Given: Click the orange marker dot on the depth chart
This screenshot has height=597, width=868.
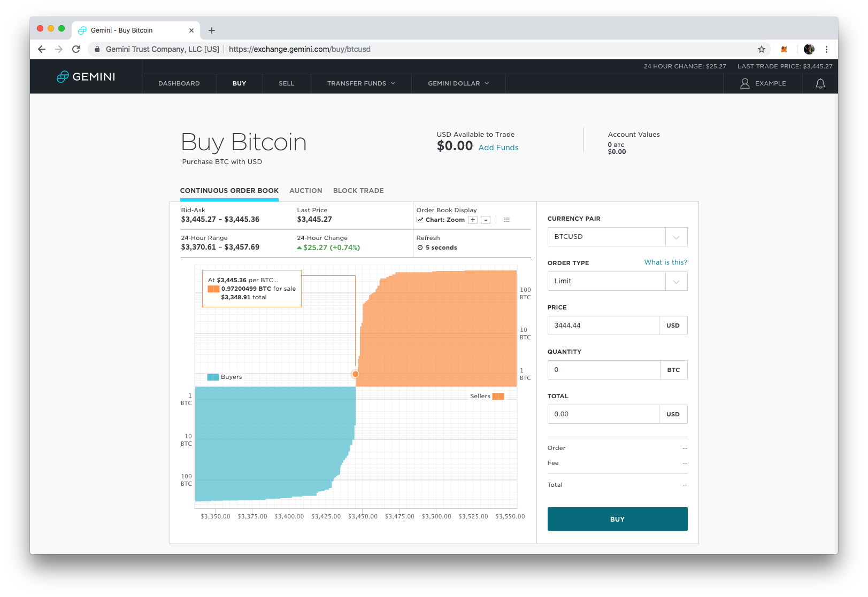Looking at the screenshot, I should click(356, 374).
